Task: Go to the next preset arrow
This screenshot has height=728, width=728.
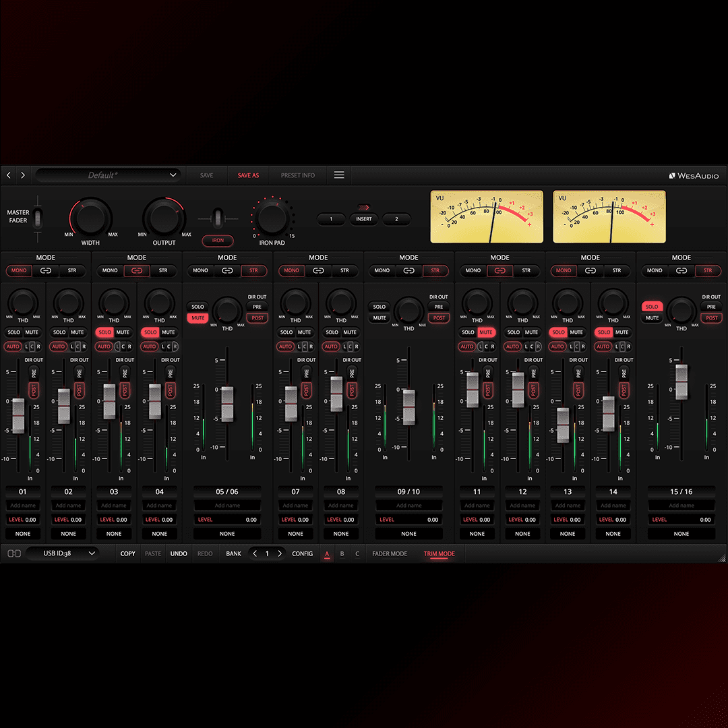Action: pyautogui.click(x=23, y=175)
